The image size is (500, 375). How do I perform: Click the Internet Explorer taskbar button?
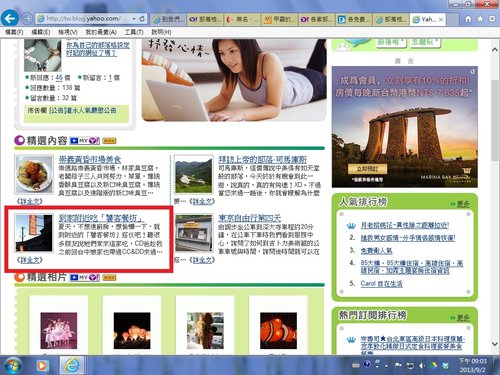(x=72, y=365)
